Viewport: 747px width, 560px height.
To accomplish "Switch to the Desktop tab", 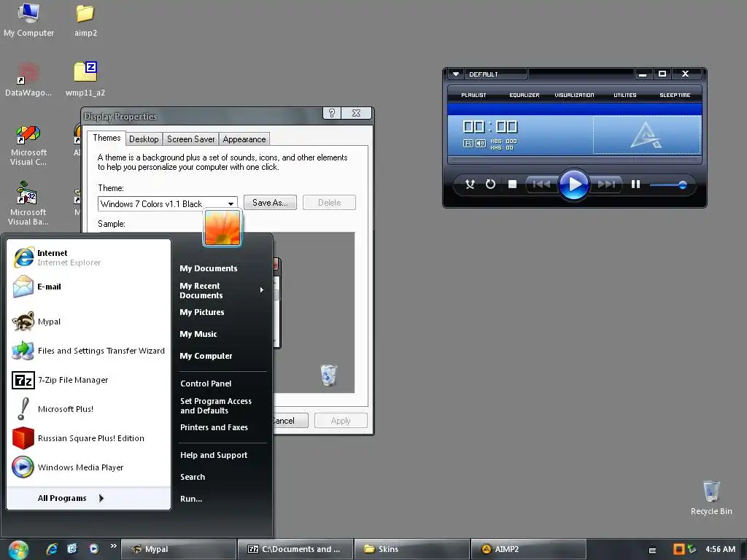I will coord(144,139).
